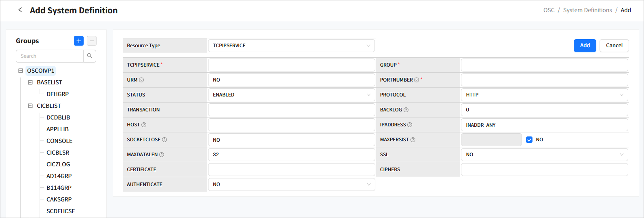This screenshot has width=644, height=218.
Task: Open System Definitions breadcrumb link
Action: pos(587,10)
